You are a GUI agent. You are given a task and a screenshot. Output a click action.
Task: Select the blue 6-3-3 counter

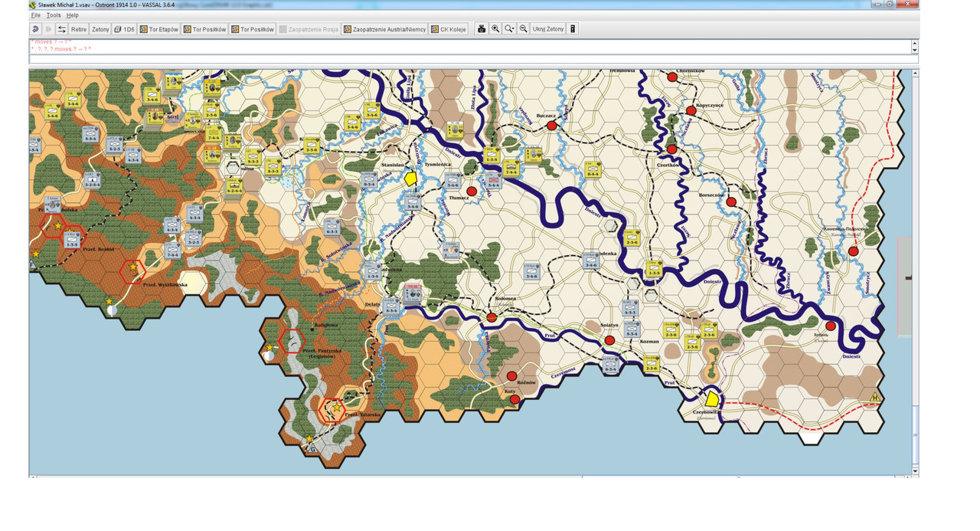pos(332,227)
